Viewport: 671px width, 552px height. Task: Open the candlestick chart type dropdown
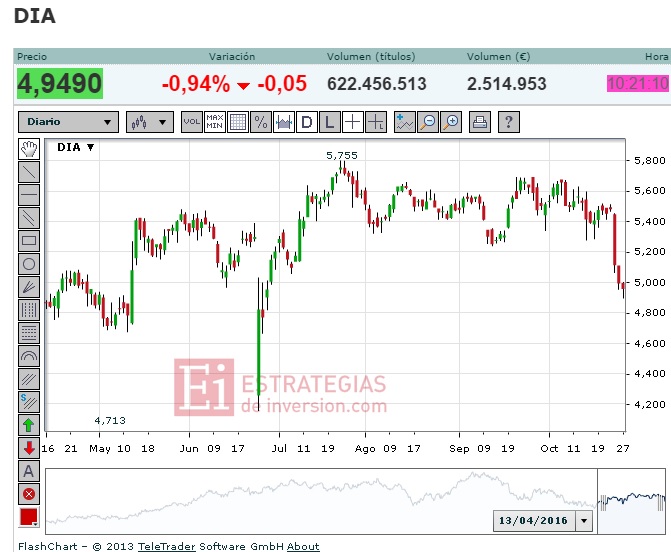coord(150,122)
